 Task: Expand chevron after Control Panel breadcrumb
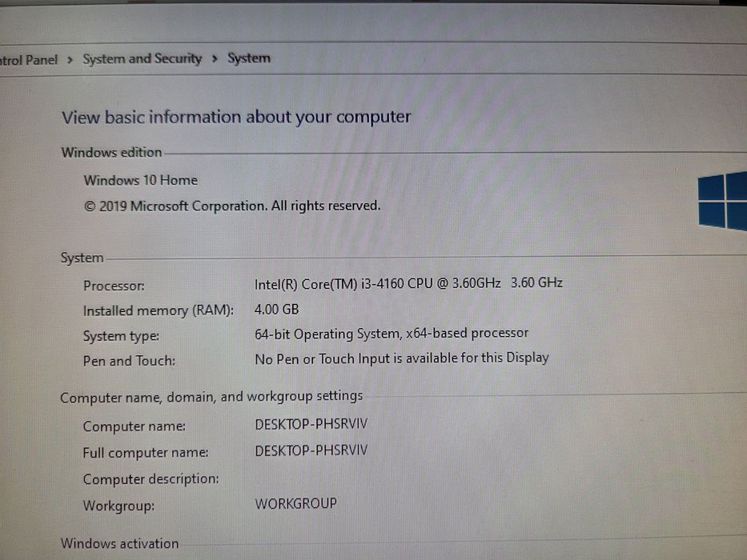(70, 60)
